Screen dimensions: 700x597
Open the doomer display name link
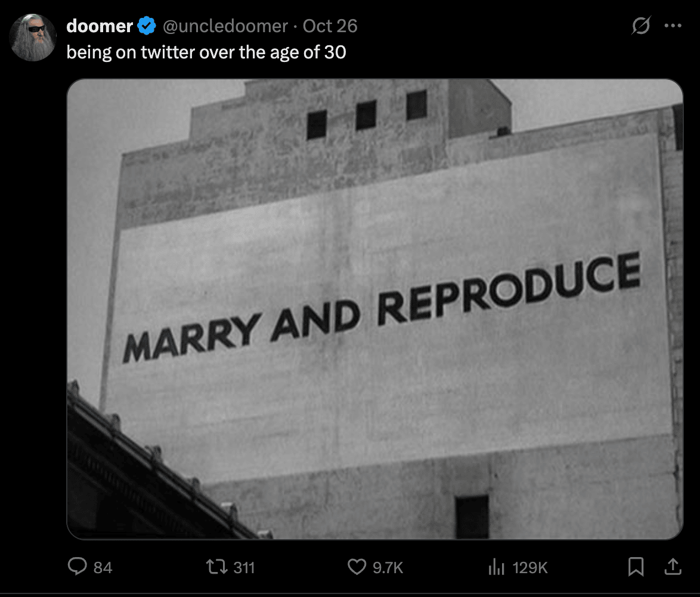[x=100, y=26]
